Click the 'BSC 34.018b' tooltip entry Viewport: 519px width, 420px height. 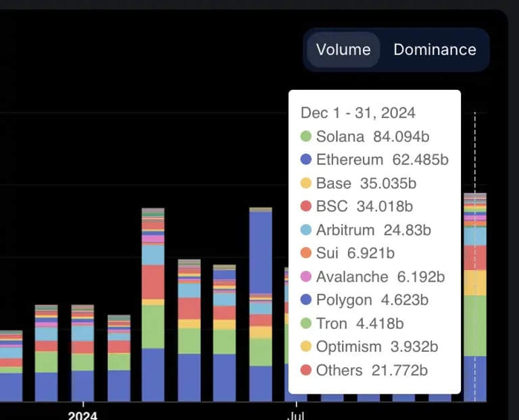[x=357, y=206]
